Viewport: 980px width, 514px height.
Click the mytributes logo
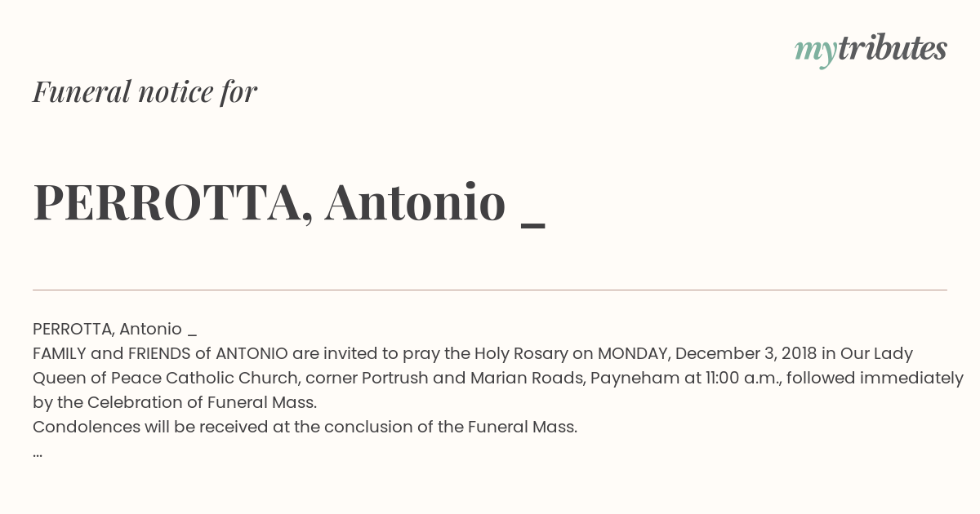pyautogui.click(x=871, y=50)
